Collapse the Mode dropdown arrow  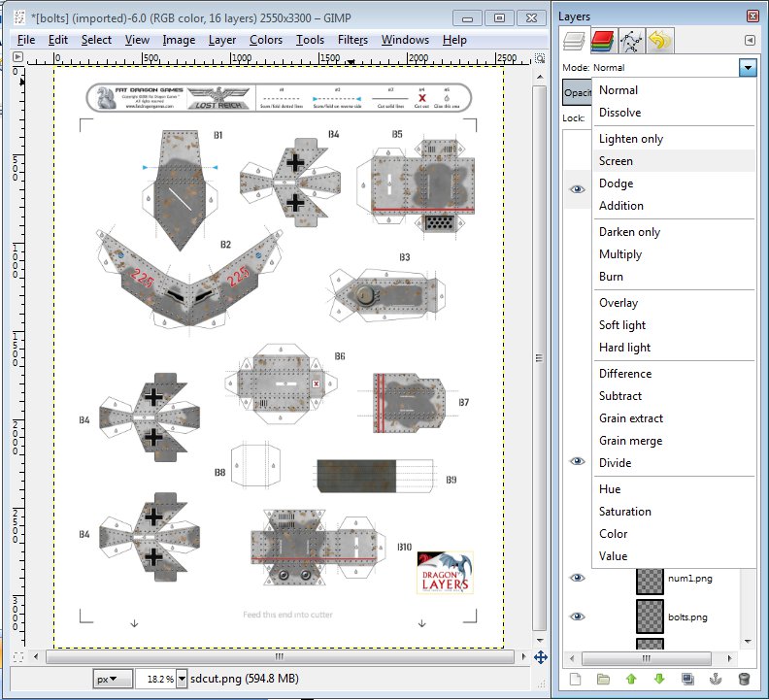[747, 68]
